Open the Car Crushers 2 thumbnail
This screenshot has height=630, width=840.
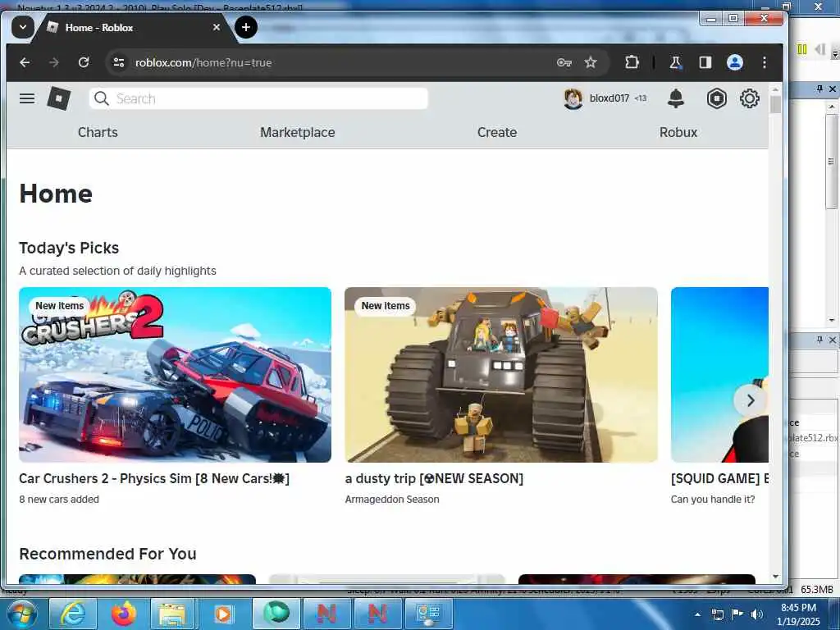176,374
